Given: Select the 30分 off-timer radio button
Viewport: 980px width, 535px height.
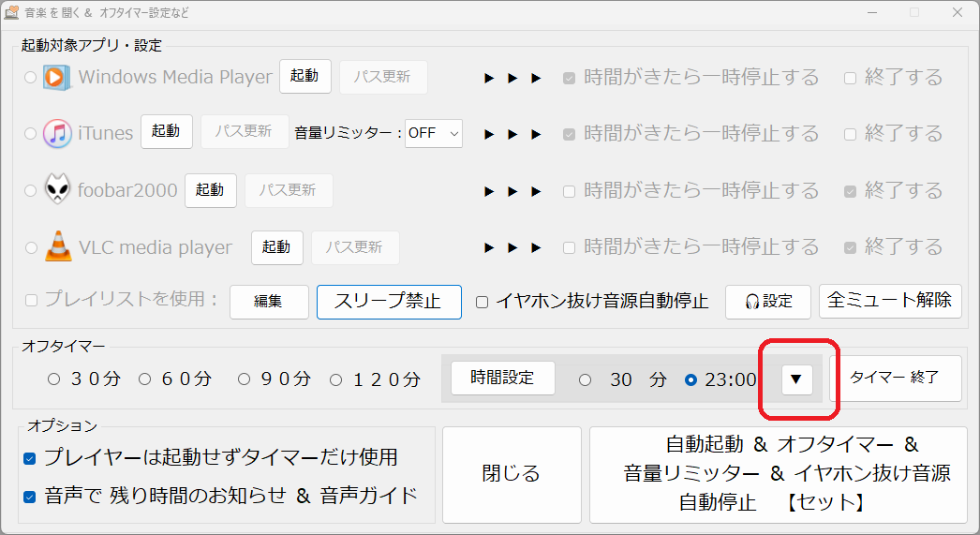Looking at the screenshot, I should (53, 379).
